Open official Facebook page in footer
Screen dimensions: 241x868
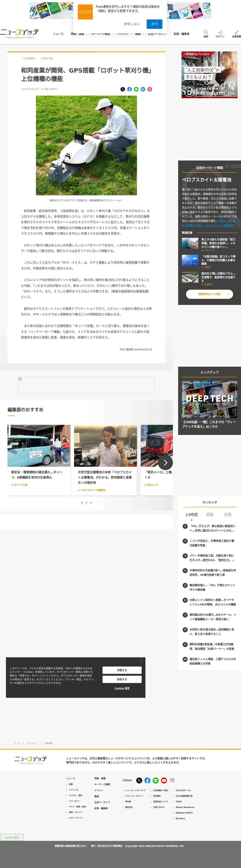tap(147, 780)
